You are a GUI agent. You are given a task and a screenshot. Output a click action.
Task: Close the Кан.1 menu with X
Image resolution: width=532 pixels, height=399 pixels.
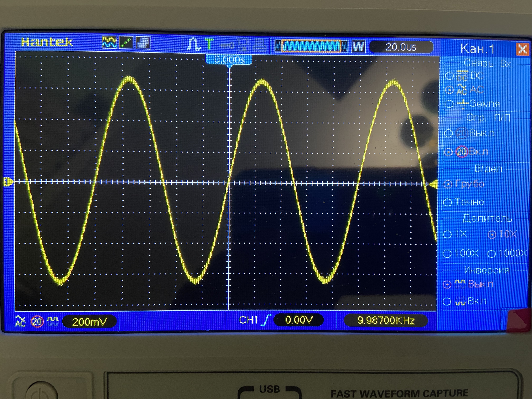(x=522, y=49)
